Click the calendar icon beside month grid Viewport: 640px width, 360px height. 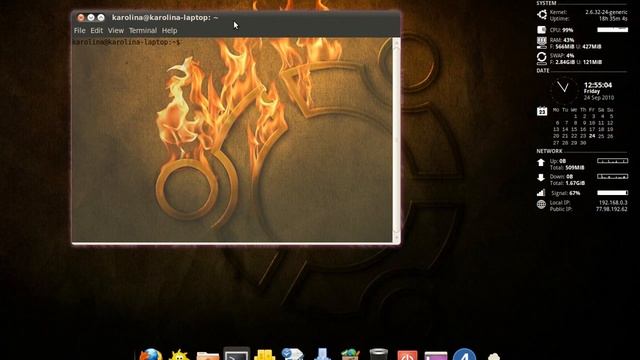(x=542, y=111)
